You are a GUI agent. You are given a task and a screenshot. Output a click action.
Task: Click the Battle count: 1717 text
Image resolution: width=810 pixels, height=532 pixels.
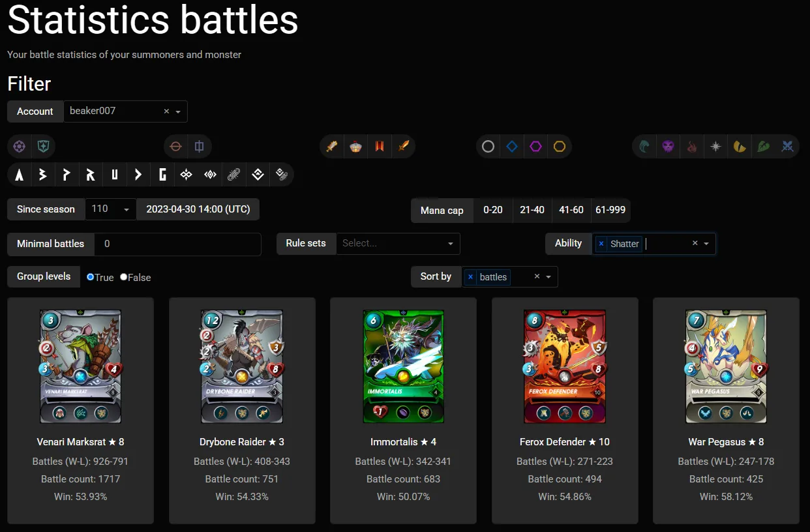[x=81, y=479]
